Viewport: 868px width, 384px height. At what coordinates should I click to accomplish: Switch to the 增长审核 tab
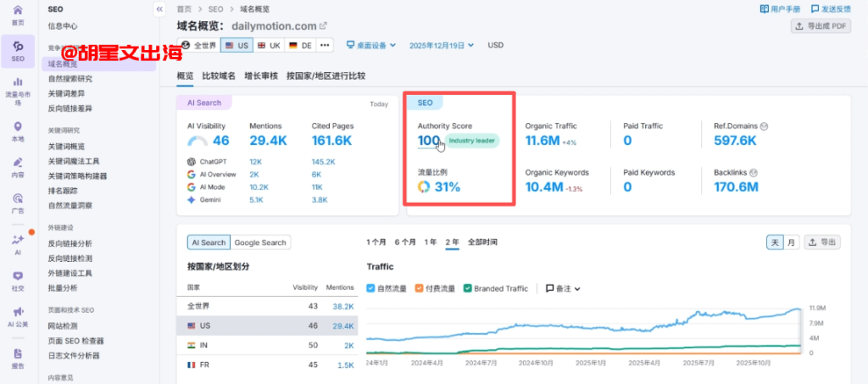click(x=261, y=75)
